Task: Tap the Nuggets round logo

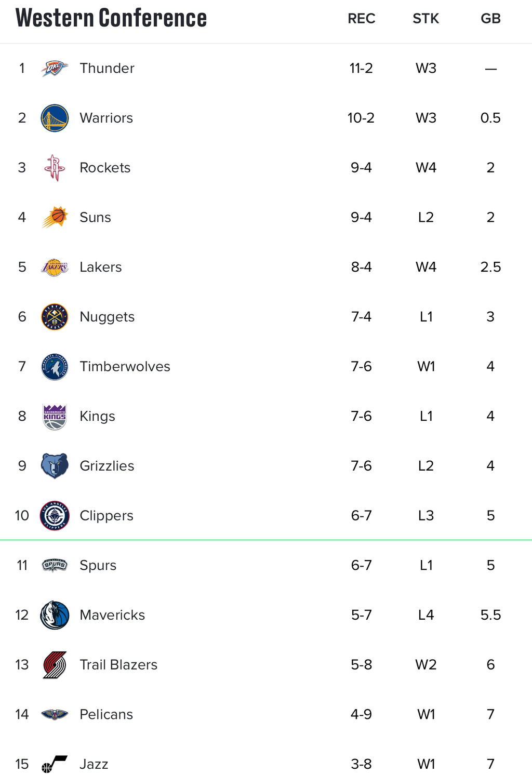Action: tap(55, 317)
